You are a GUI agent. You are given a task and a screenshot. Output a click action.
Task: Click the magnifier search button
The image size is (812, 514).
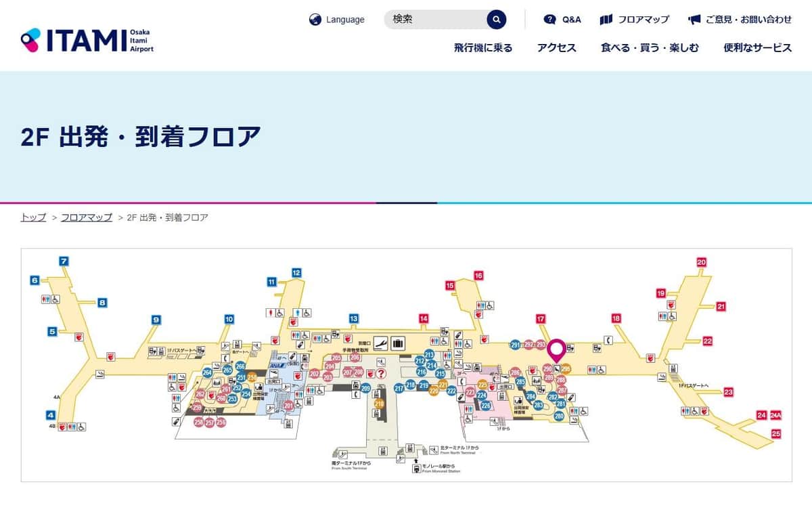495,20
